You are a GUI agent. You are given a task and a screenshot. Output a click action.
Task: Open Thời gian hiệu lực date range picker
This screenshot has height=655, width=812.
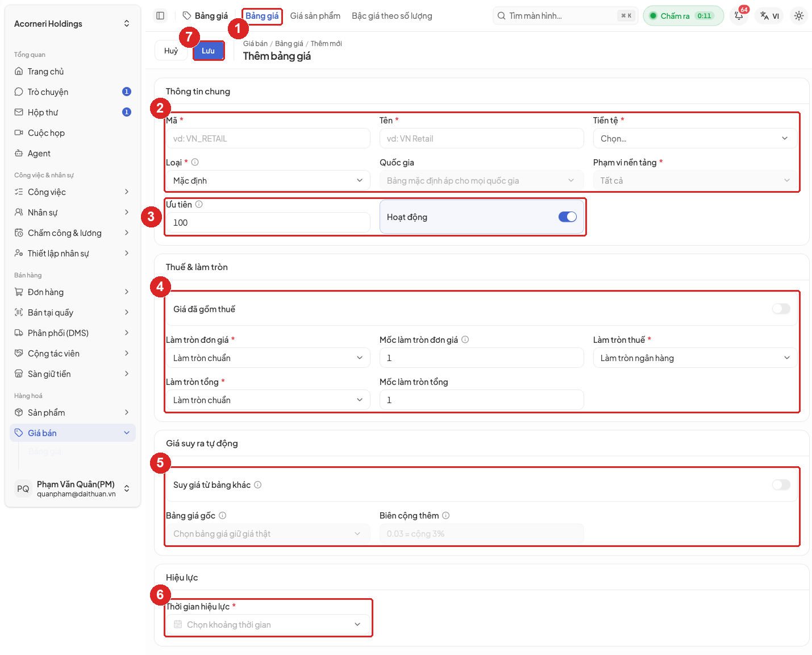(x=268, y=625)
